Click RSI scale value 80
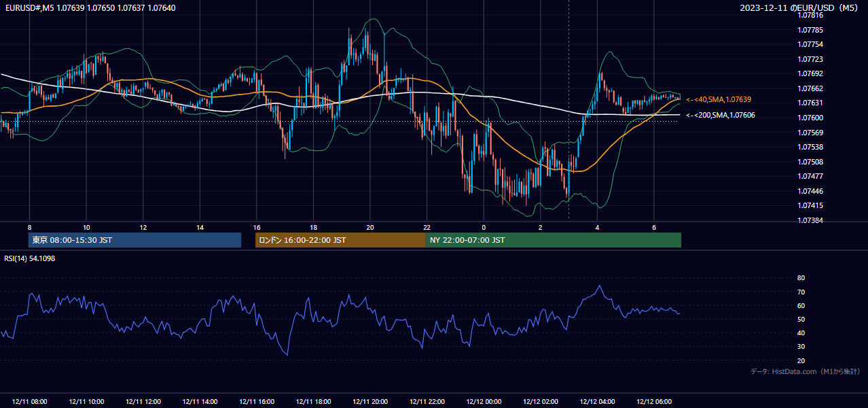 801,278
